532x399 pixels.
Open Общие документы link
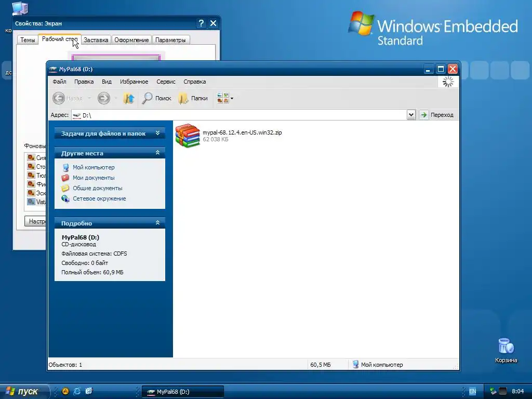tap(97, 188)
